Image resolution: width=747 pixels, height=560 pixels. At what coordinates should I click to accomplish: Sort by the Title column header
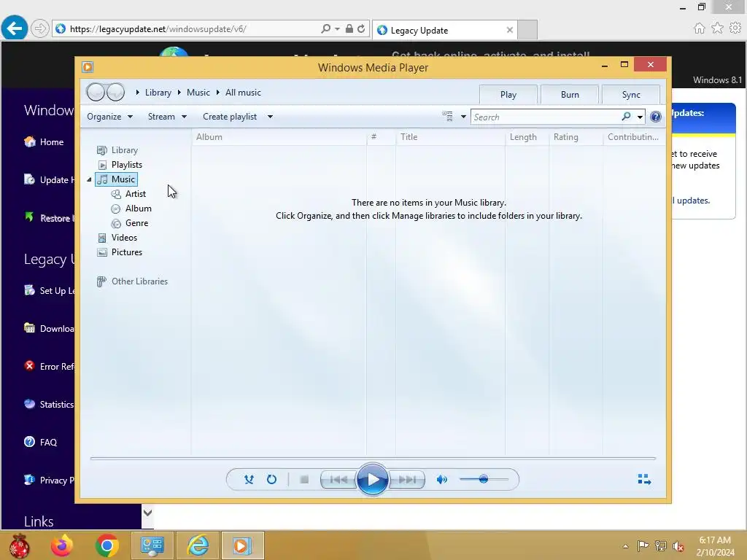pyautogui.click(x=450, y=137)
